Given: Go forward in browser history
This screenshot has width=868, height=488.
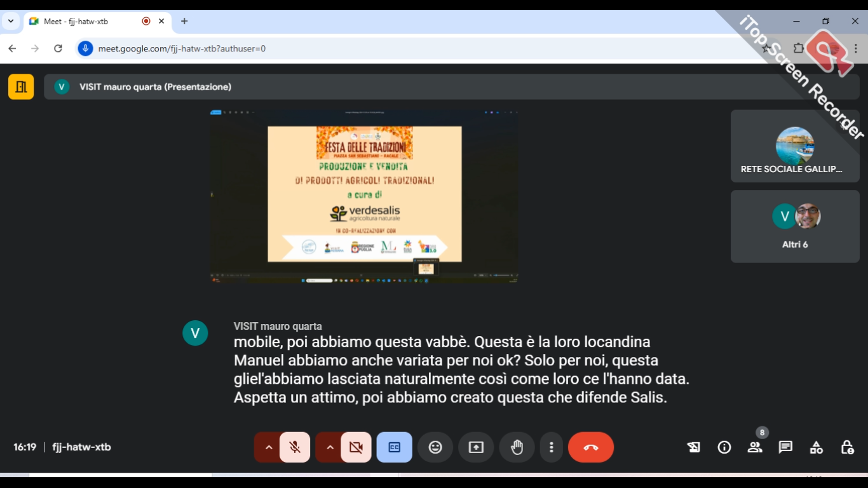Looking at the screenshot, I should [35, 48].
